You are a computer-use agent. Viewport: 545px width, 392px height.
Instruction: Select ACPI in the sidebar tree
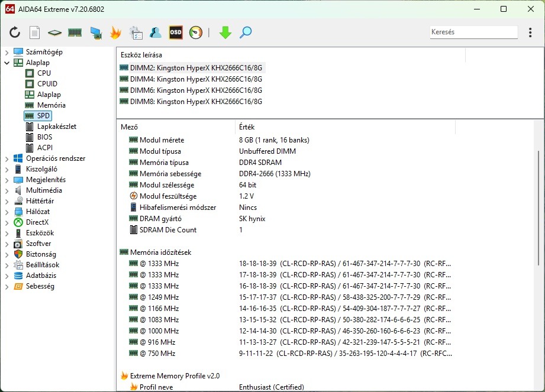(45, 148)
